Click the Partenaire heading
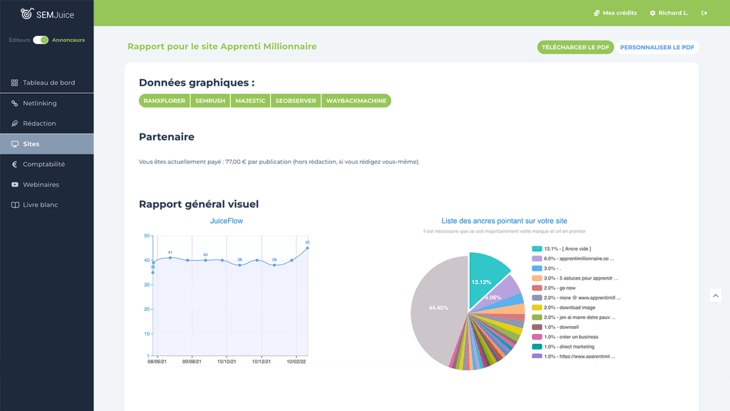 (x=167, y=137)
